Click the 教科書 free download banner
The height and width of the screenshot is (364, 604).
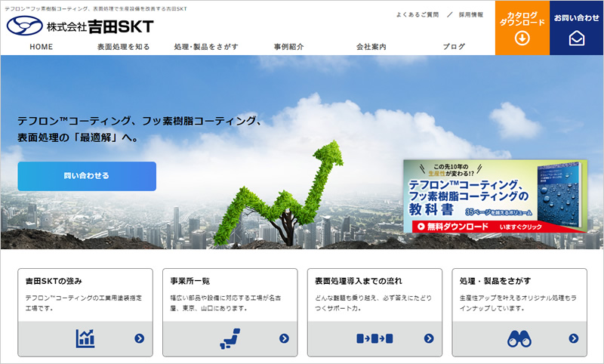tap(495, 196)
